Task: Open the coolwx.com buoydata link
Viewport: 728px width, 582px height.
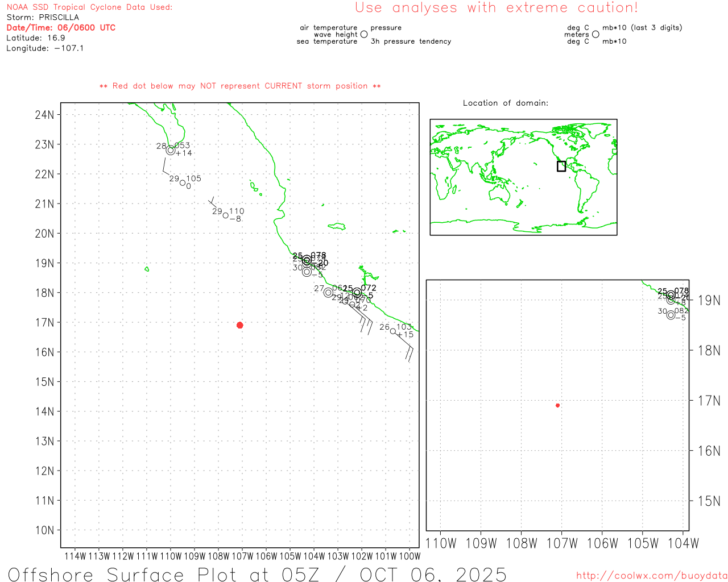Action: tap(651, 576)
